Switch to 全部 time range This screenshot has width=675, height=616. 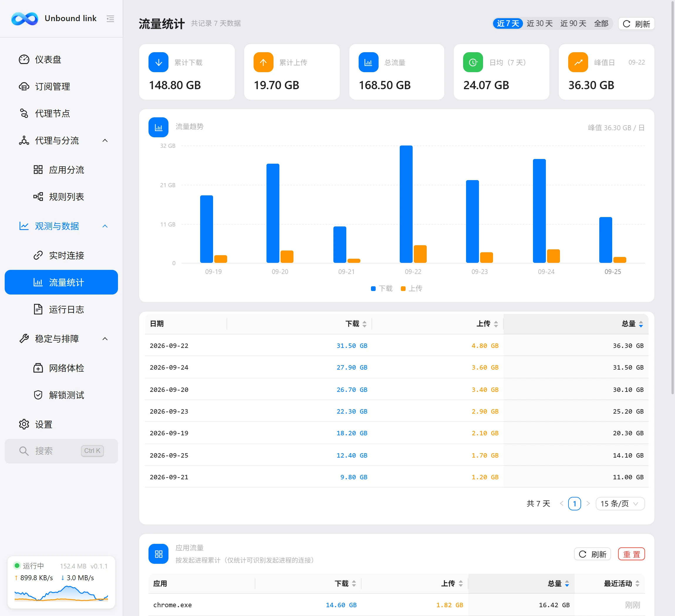(601, 23)
